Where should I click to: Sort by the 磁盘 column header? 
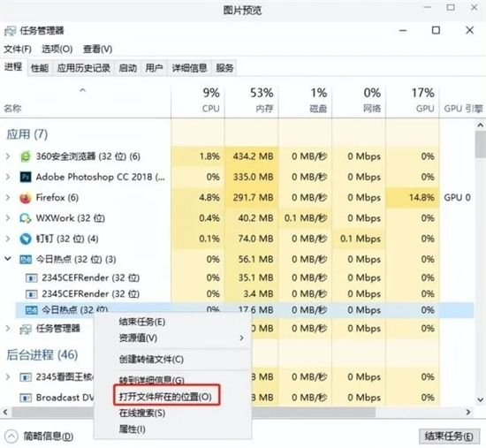[306, 100]
